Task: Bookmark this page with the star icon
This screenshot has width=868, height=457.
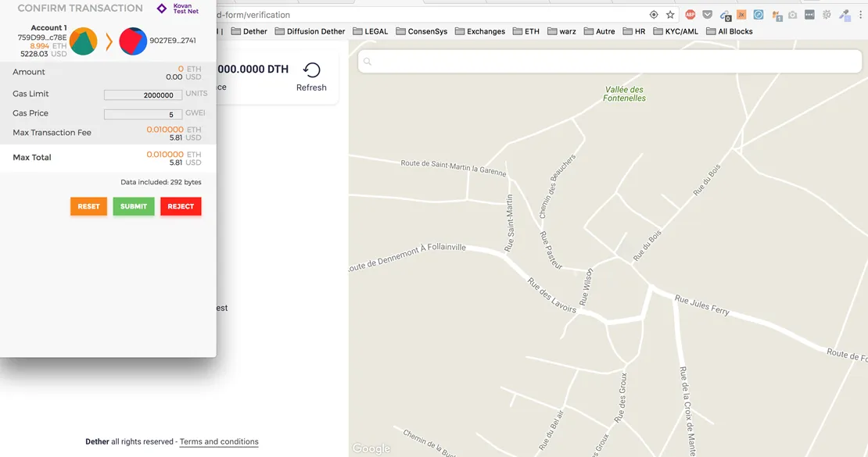Action: [x=670, y=15]
